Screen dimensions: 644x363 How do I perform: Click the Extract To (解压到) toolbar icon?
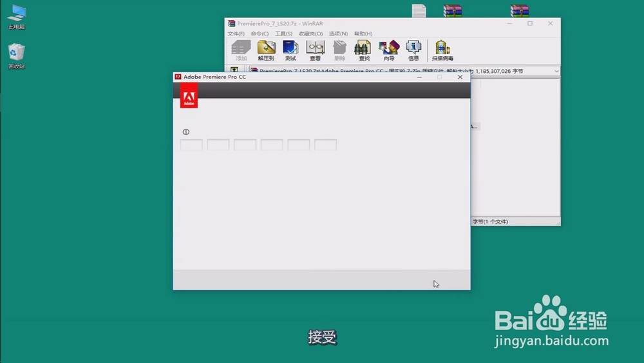(x=266, y=50)
